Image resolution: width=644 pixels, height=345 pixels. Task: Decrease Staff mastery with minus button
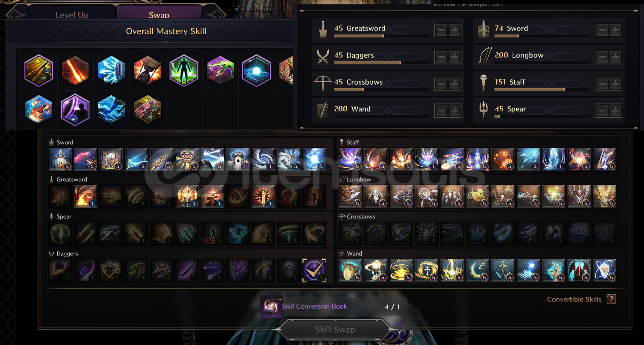tap(602, 84)
